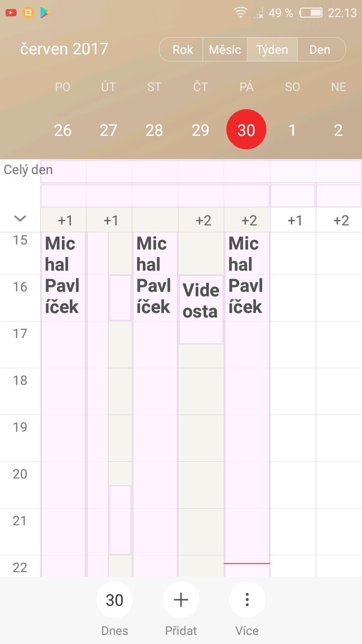Select Monday 26 in week header
362x644 pixels.
pos(63,130)
